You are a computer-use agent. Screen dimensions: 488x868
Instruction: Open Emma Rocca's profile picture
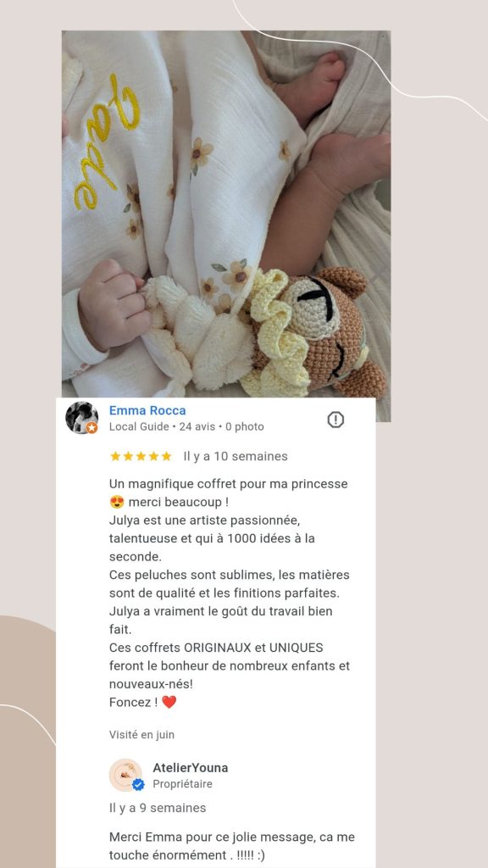[x=82, y=417]
